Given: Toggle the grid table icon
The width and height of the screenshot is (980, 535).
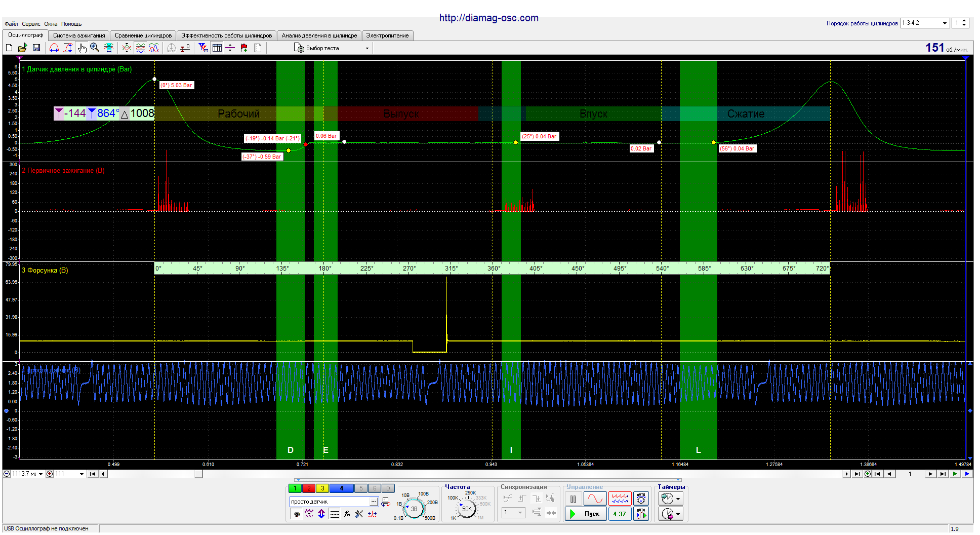Looking at the screenshot, I should click(x=217, y=48).
